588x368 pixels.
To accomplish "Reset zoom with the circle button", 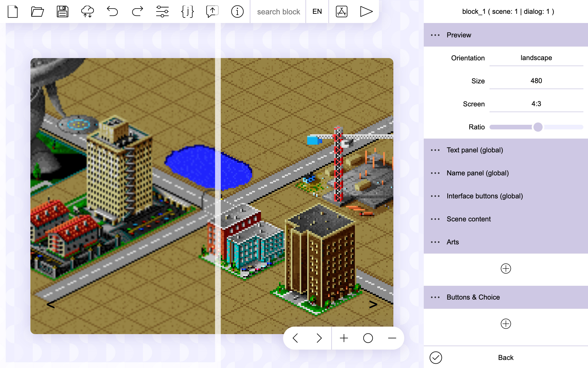I will (x=368, y=338).
